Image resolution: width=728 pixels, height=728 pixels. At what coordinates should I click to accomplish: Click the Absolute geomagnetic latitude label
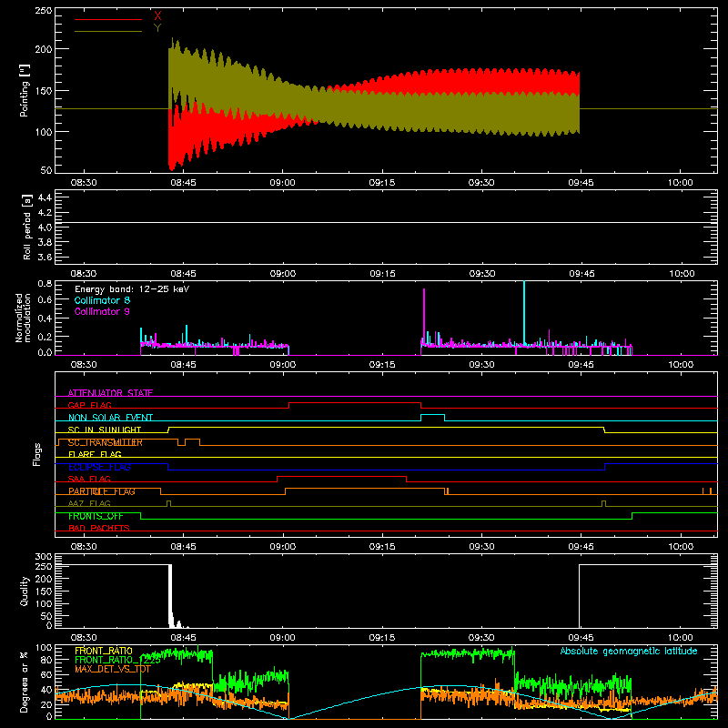point(629,651)
